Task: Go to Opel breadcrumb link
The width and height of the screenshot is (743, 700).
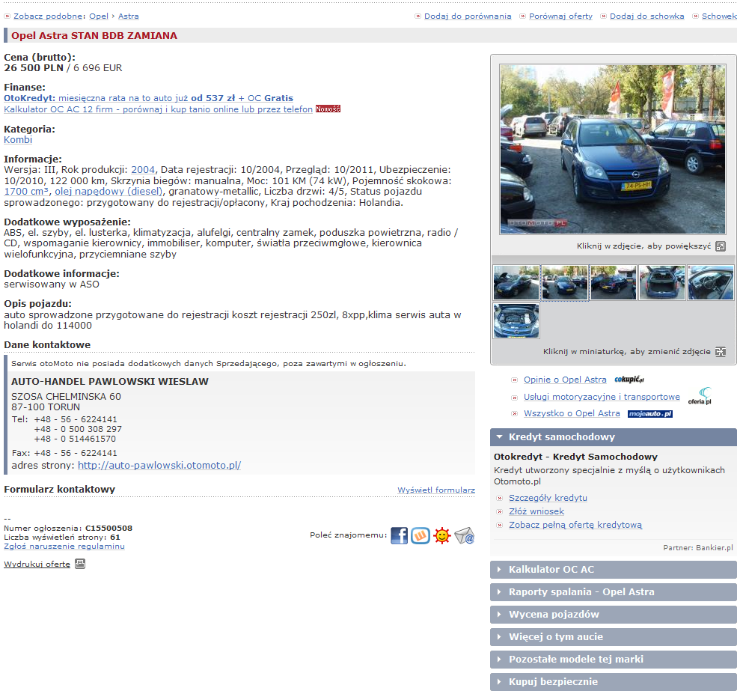Action: tap(99, 16)
